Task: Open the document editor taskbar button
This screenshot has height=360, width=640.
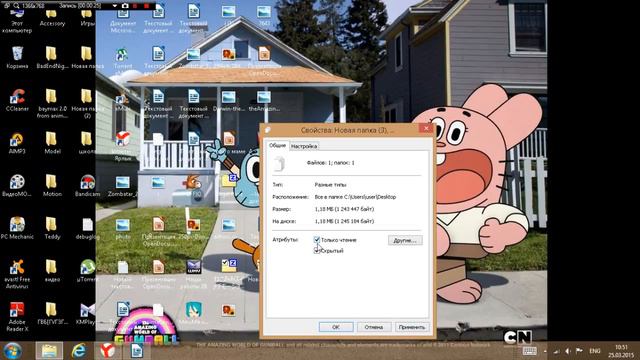Action: 137,351
